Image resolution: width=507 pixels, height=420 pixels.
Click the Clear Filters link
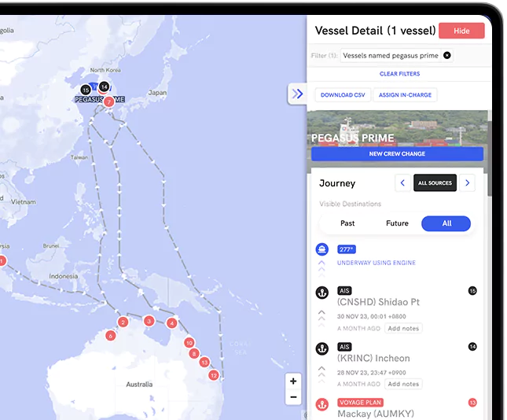399,74
